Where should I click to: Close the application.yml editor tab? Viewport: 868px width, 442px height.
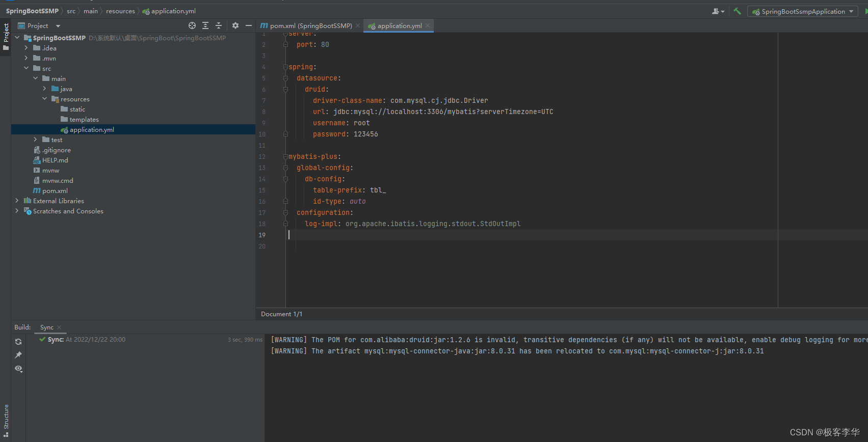(428, 25)
